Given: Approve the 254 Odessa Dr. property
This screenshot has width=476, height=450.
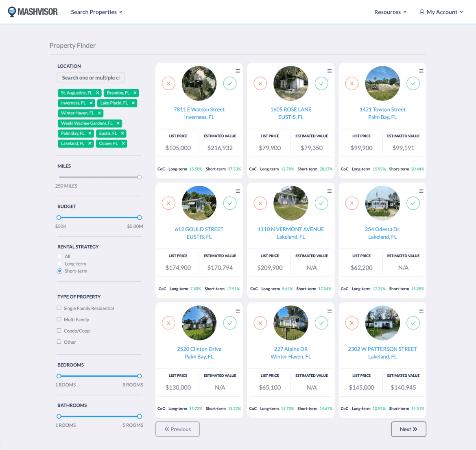Looking at the screenshot, I should [413, 203].
